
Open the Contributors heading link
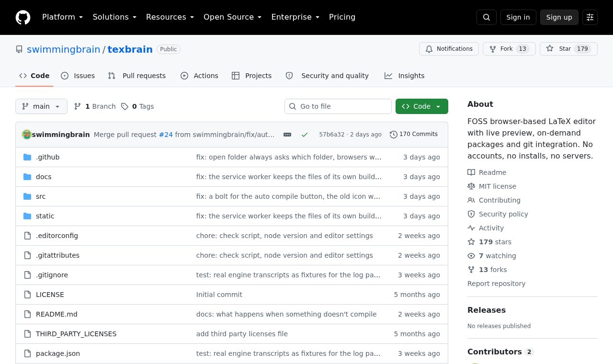(500, 352)
